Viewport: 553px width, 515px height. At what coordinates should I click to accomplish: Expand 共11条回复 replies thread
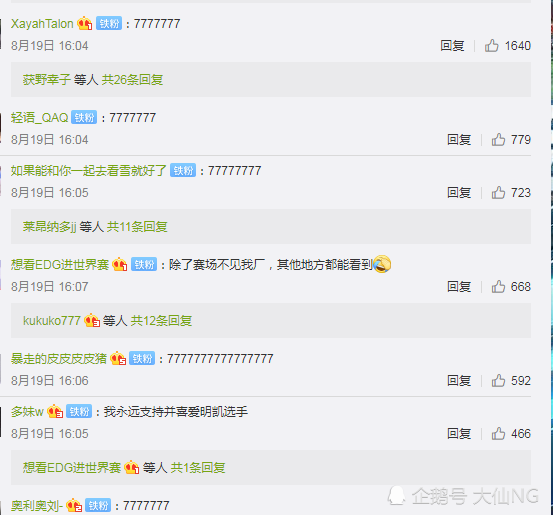(137, 226)
